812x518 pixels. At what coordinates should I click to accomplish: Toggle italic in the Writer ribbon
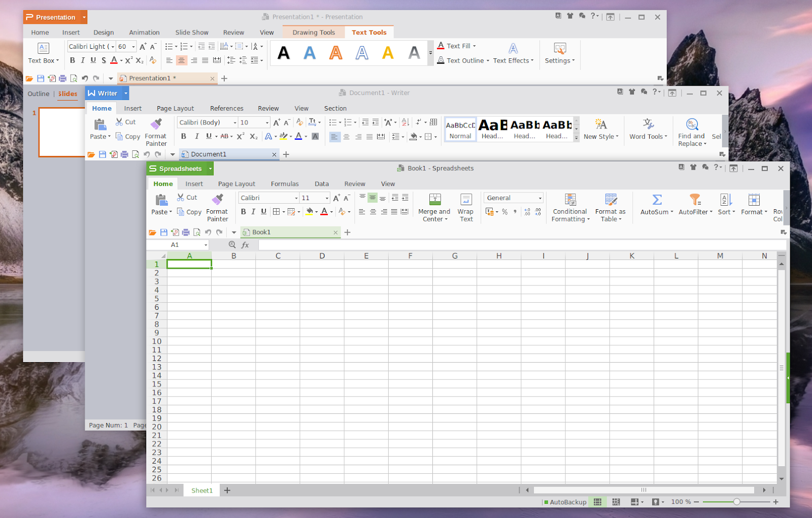[196, 136]
